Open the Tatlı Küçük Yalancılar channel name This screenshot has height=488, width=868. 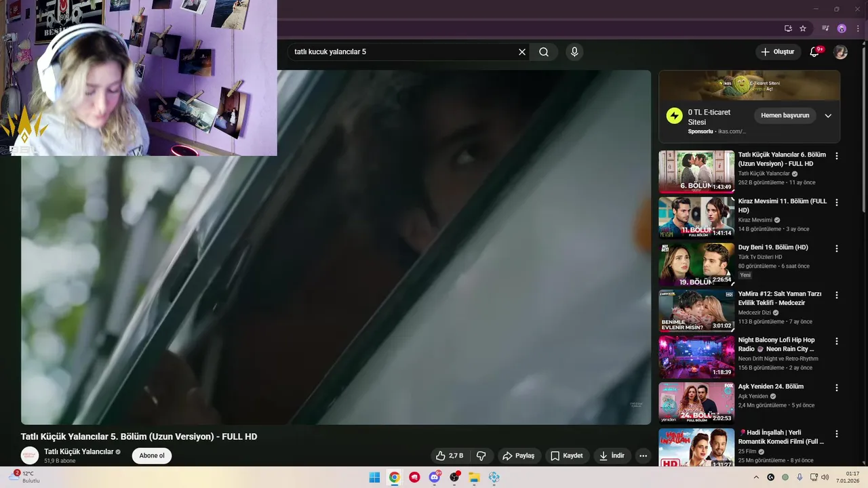tap(79, 451)
